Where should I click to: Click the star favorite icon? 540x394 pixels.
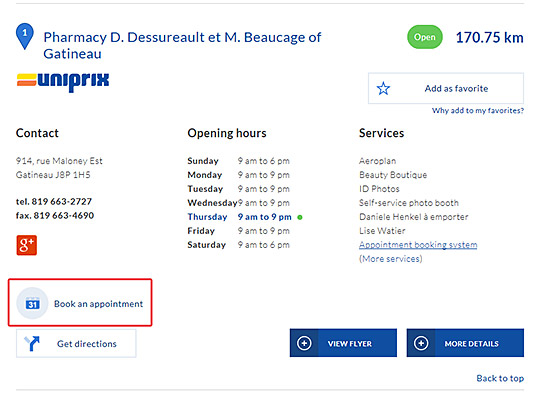(383, 89)
